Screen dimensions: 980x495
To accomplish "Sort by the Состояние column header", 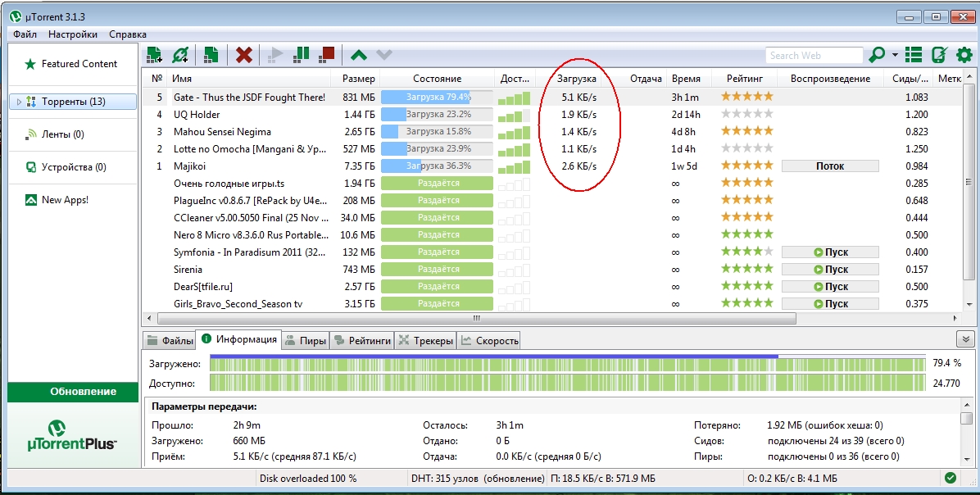I will (438, 79).
